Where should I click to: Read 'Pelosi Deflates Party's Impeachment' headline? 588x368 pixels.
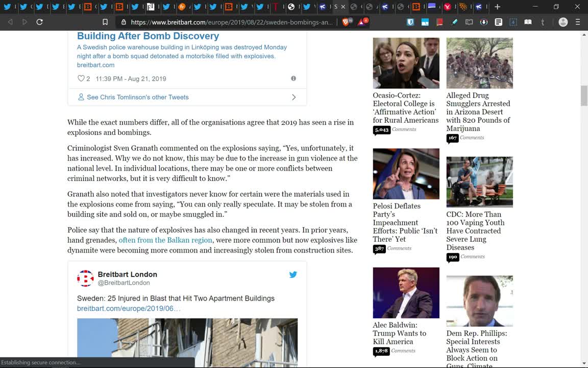coord(405,223)
